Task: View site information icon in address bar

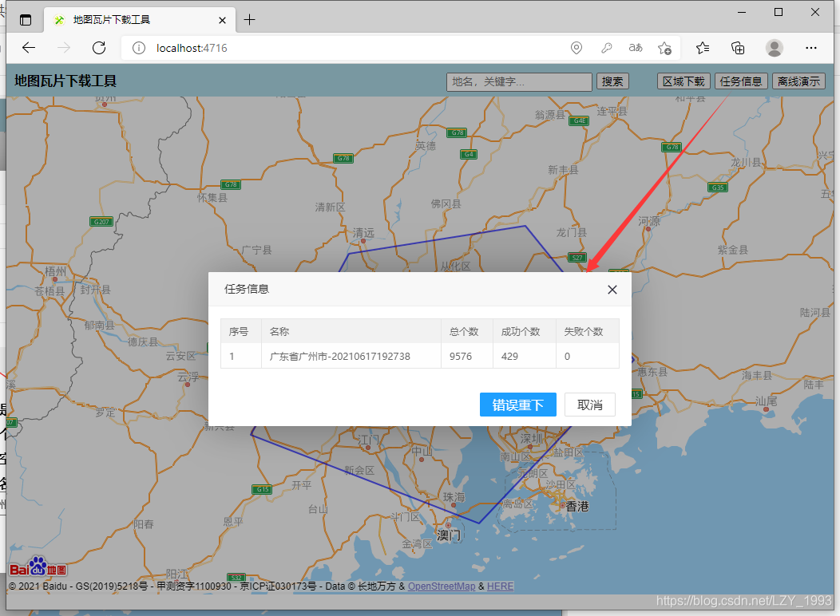Action: click(x=139, y=48)
